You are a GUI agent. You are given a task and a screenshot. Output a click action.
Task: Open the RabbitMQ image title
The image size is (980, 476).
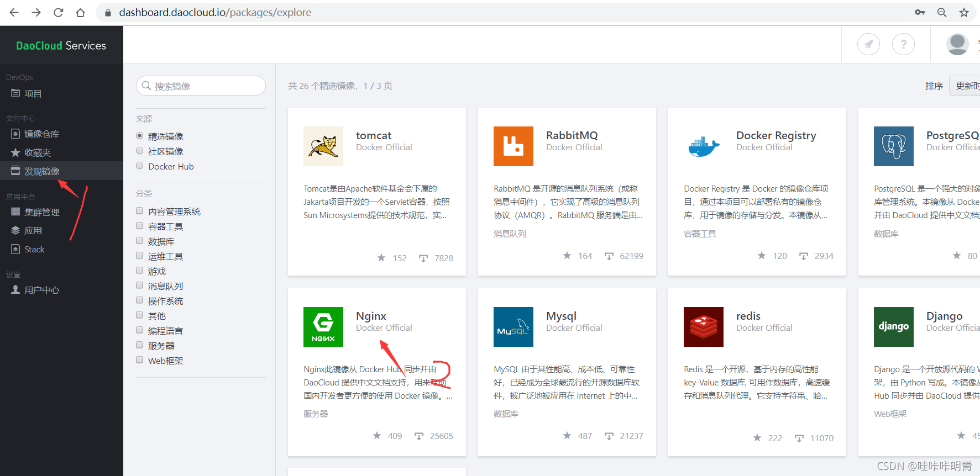click(572, 135)
